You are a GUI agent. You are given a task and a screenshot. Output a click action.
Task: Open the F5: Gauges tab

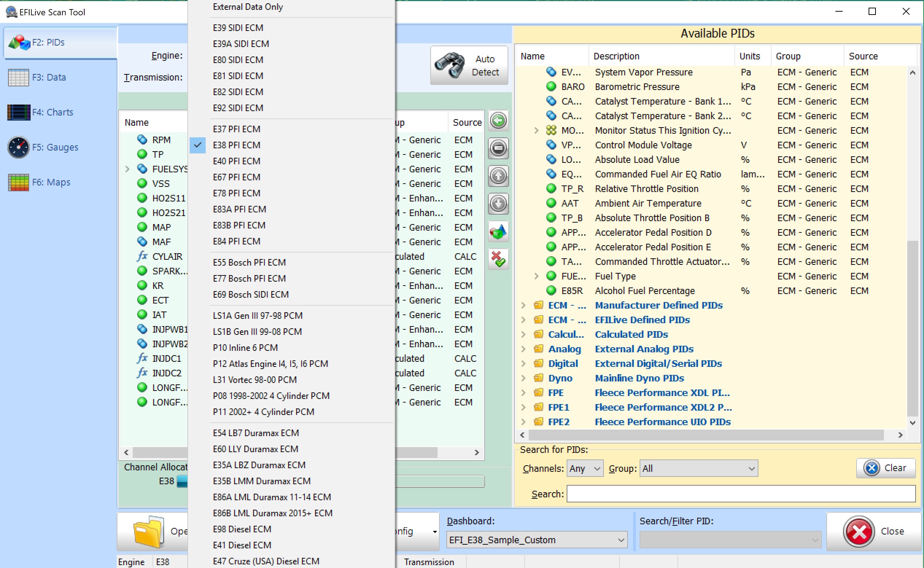pos(60,147)
